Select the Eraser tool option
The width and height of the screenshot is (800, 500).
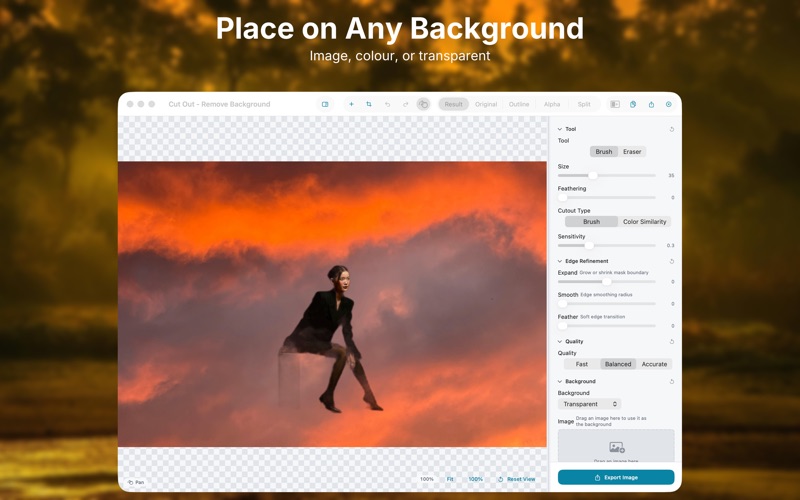632,152
